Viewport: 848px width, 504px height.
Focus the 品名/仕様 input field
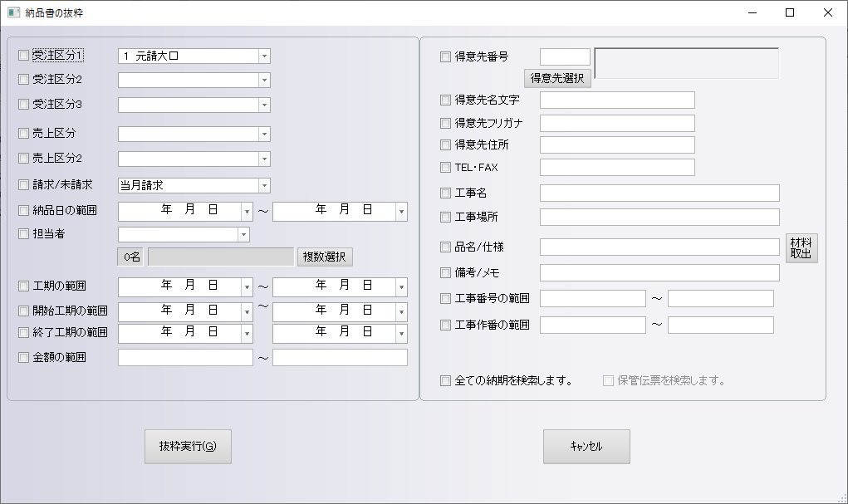click(659, 247)
